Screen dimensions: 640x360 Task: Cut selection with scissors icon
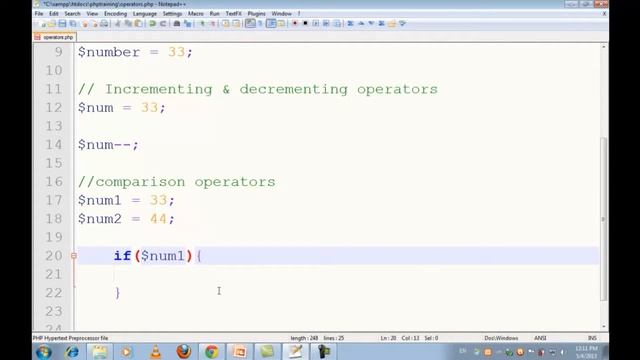(x=118, y=24)
